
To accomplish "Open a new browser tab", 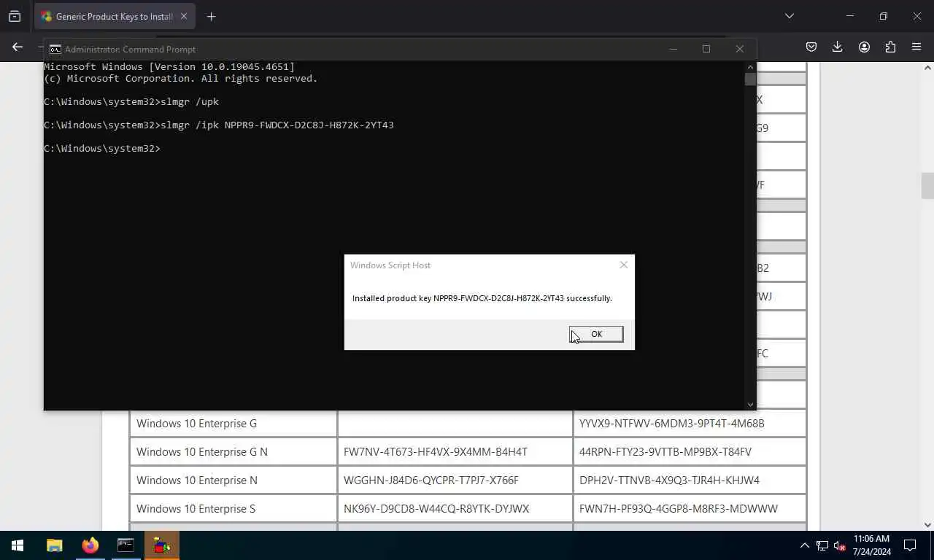I will coord(212,16).
